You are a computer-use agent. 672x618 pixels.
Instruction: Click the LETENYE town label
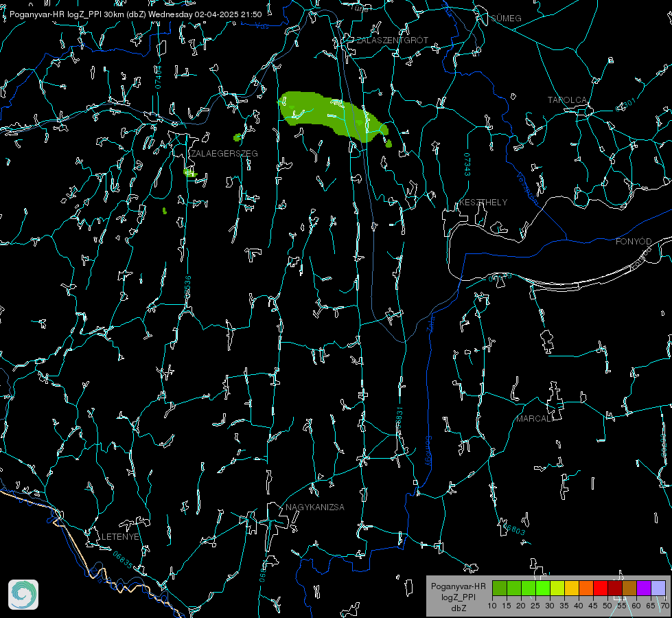pos(120,536)
